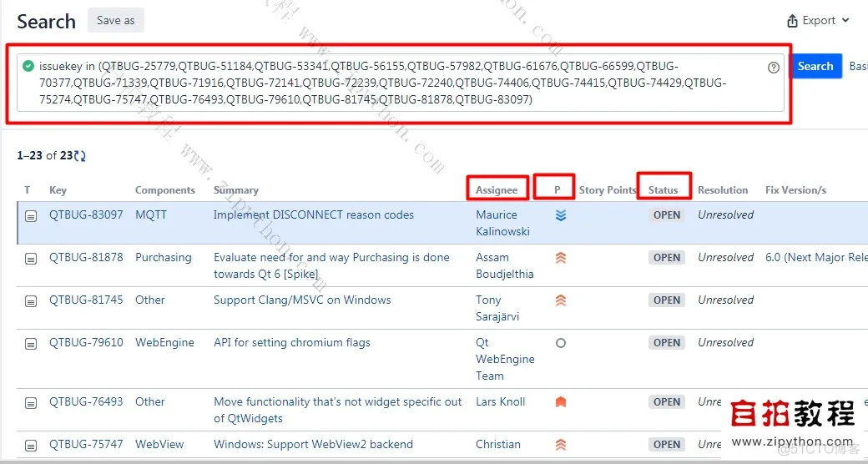
Task: Click the refresh results icon next to 23
Action: click(80, 156)
